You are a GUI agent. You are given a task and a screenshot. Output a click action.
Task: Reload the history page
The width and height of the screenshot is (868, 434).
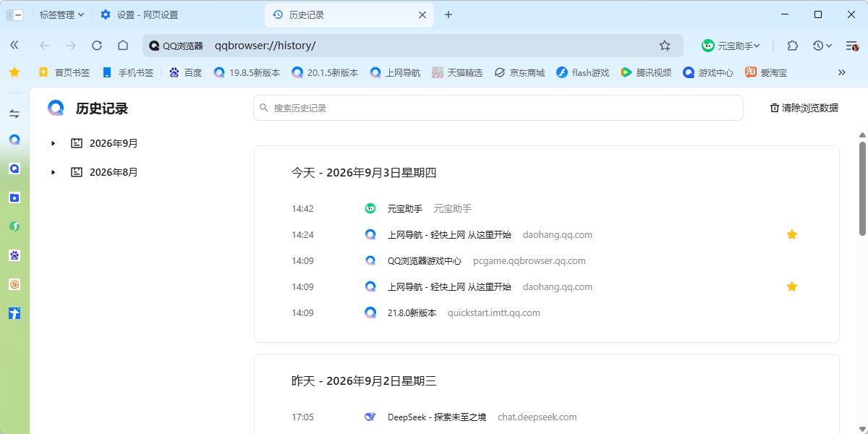[97, 46]
